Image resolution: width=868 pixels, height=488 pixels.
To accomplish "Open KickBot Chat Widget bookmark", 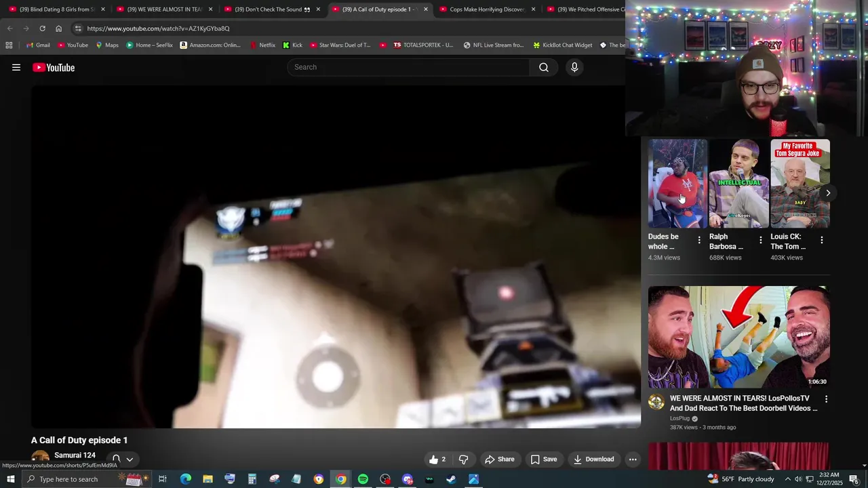I will (563, 45).
